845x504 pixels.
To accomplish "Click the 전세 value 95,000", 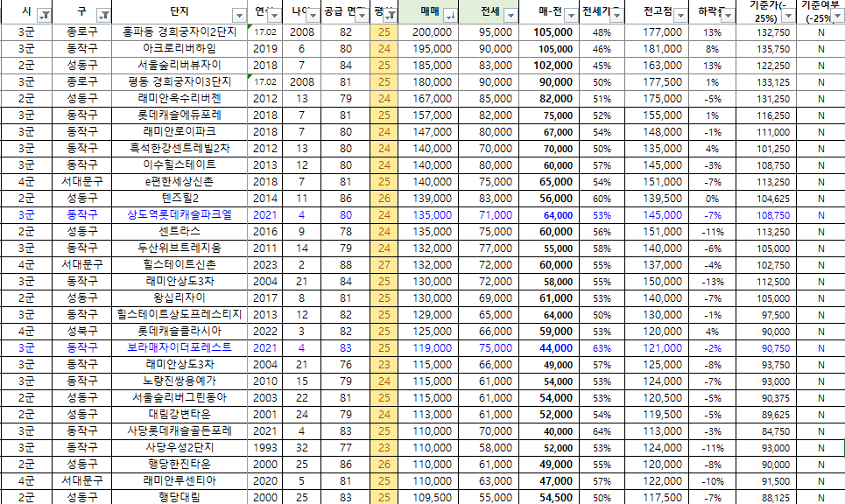I will [x=495, y=32].
